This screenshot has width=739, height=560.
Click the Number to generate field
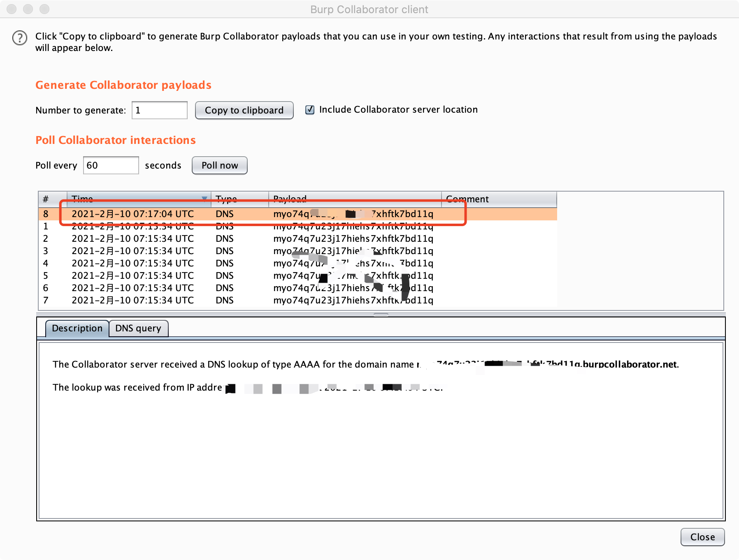[x=159, y=110]
